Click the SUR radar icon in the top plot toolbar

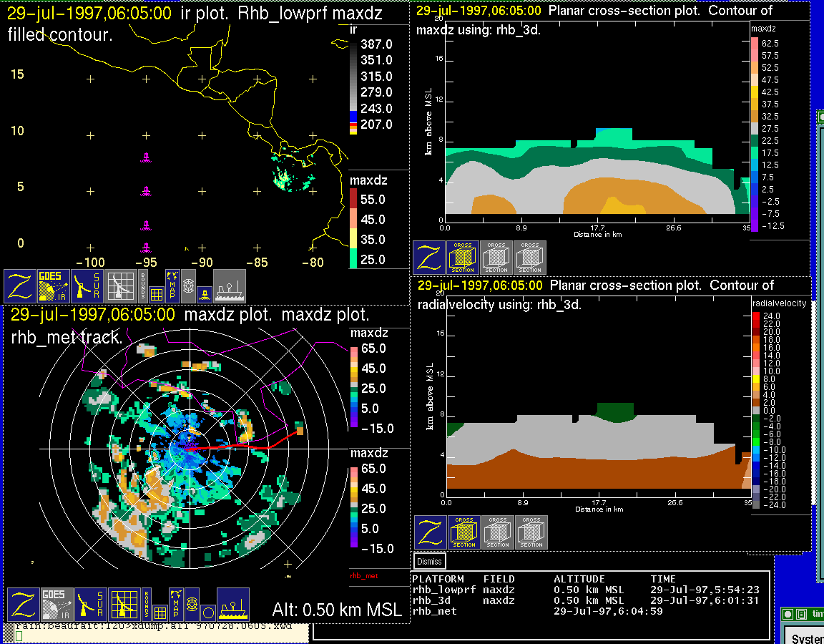tap(88, 286)
